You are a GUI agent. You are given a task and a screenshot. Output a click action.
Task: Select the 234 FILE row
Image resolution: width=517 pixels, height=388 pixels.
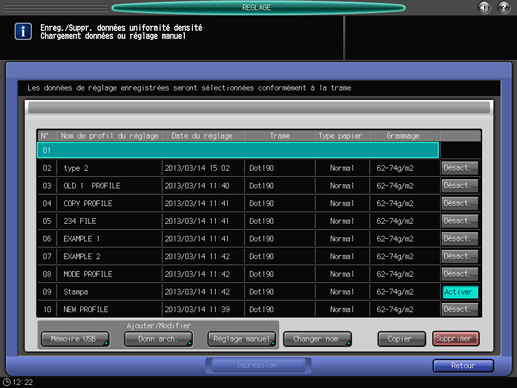(x=238, y=221)
